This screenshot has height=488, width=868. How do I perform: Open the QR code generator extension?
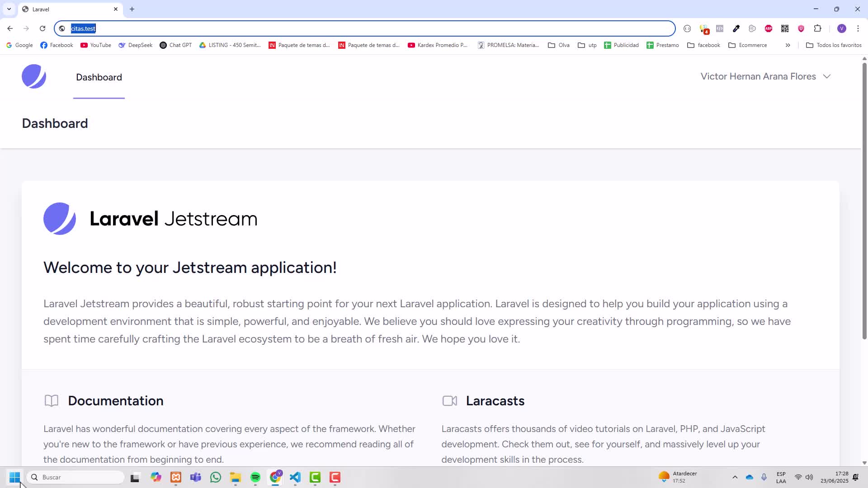coord(785,28)
